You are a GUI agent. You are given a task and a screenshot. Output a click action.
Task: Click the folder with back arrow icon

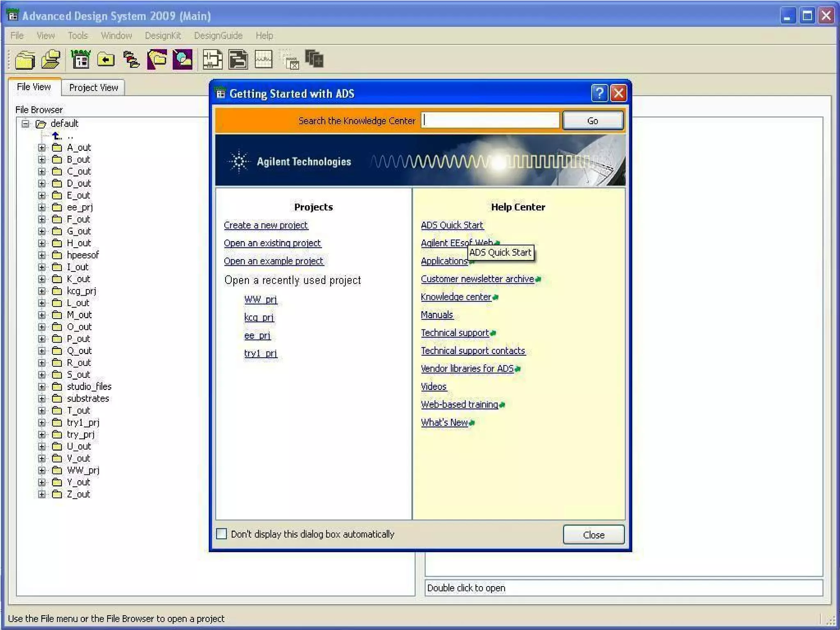pos(106,60)
